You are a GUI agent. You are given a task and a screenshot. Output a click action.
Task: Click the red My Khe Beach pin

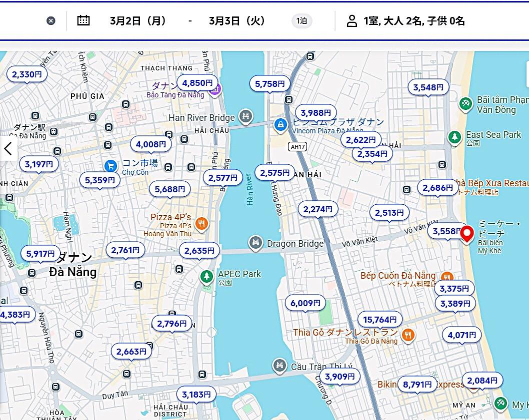[467, 233]
